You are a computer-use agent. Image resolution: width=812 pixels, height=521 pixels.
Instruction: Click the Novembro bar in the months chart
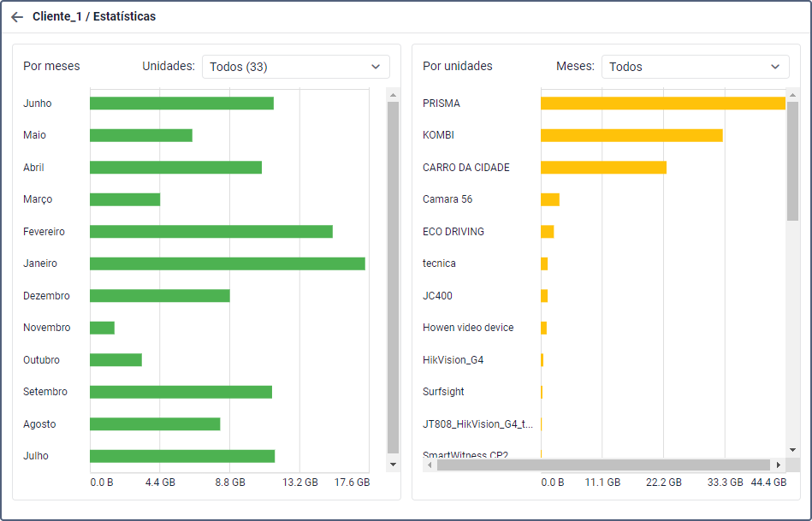point(102,328)
